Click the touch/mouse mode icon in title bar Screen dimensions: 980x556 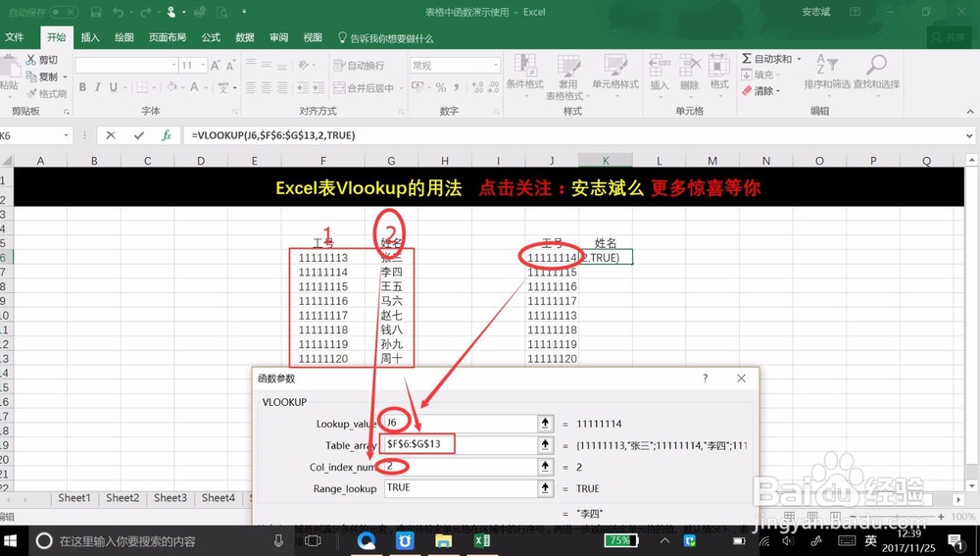(x=171, y=12)
